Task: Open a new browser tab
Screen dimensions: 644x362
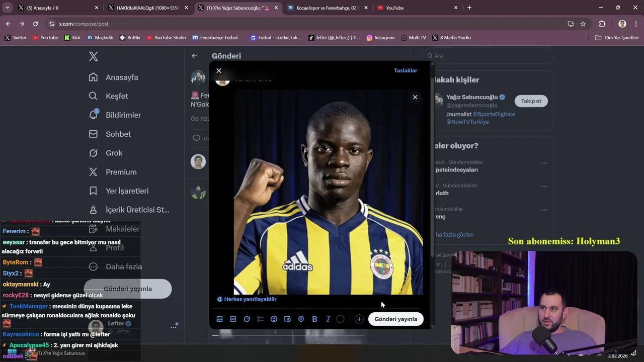Action: pos(469,8)
